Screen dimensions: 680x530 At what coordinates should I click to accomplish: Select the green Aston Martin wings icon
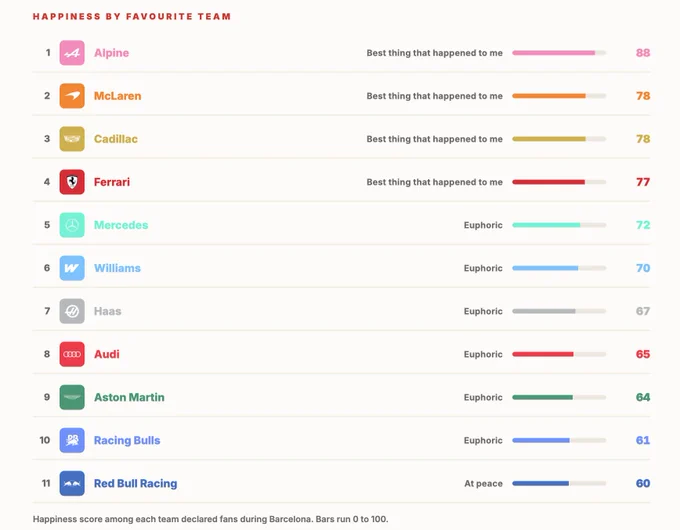(72, 397)
